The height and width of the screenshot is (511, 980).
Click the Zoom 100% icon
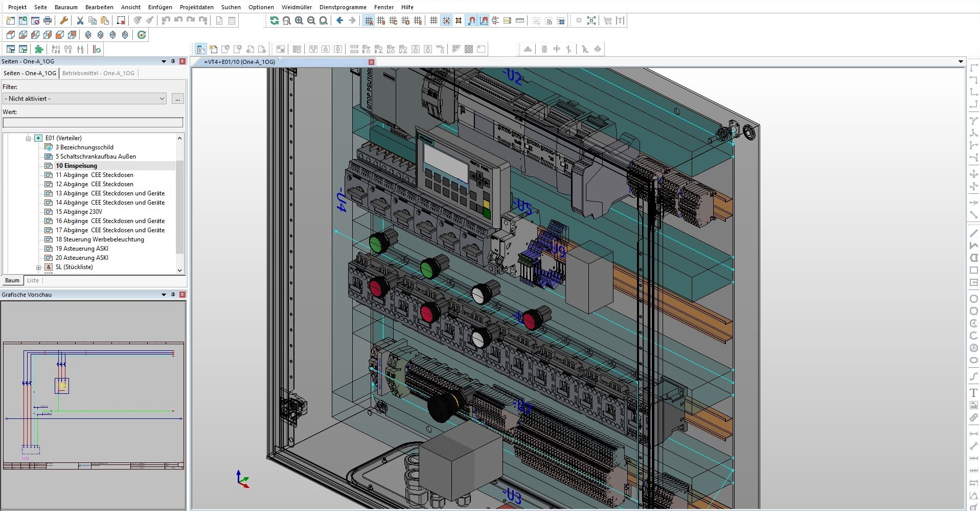point(324,20)
